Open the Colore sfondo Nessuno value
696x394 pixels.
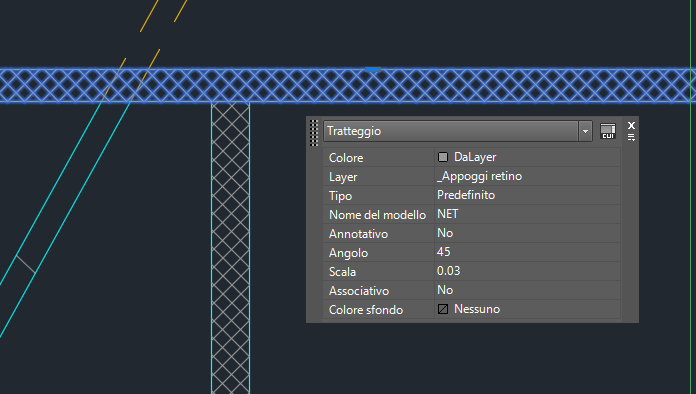tap(527, 309)
